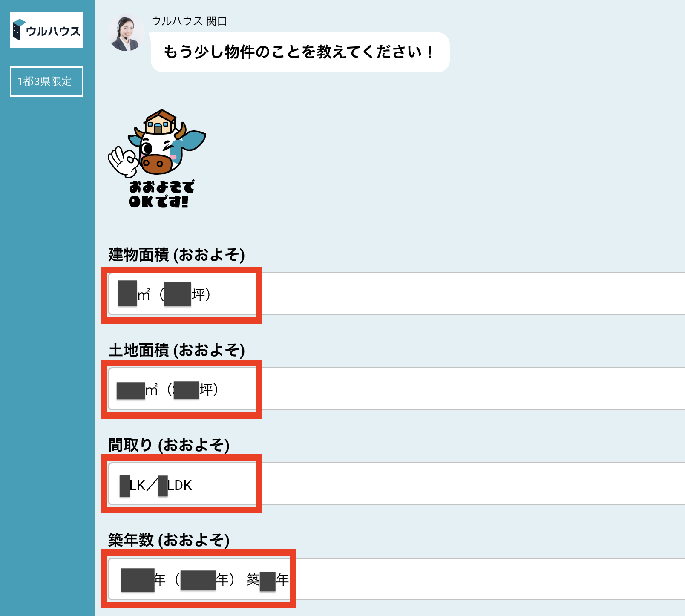The width and height of the screenshot is (685, 616).
Task: Click the 坪 unit text in the 土地面積 field
Action: [206, 389]
